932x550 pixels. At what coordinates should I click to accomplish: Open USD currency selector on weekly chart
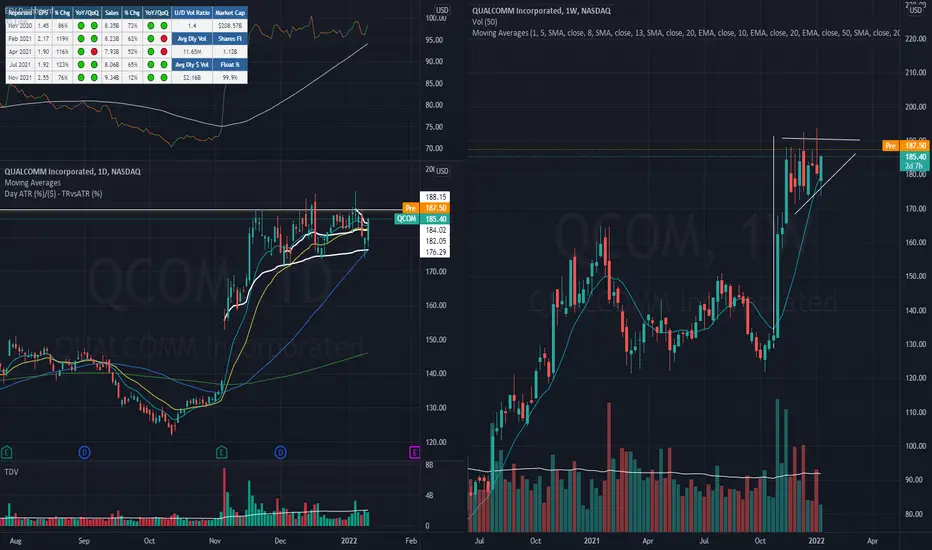915,10
